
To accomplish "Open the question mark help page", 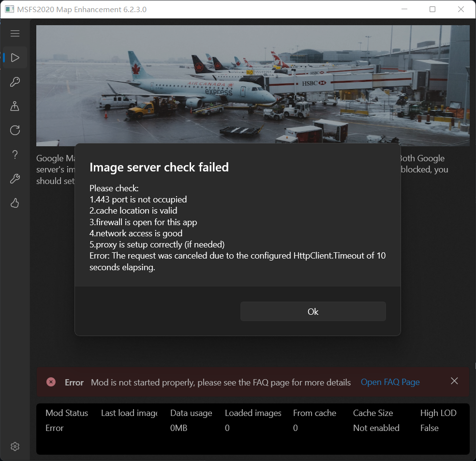I will [15, 154].
